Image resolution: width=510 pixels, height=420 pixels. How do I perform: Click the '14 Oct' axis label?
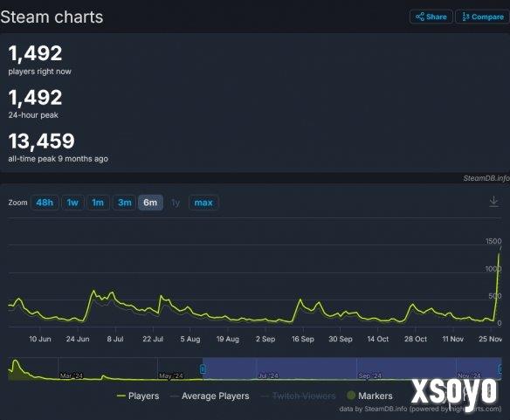[377, 339]
